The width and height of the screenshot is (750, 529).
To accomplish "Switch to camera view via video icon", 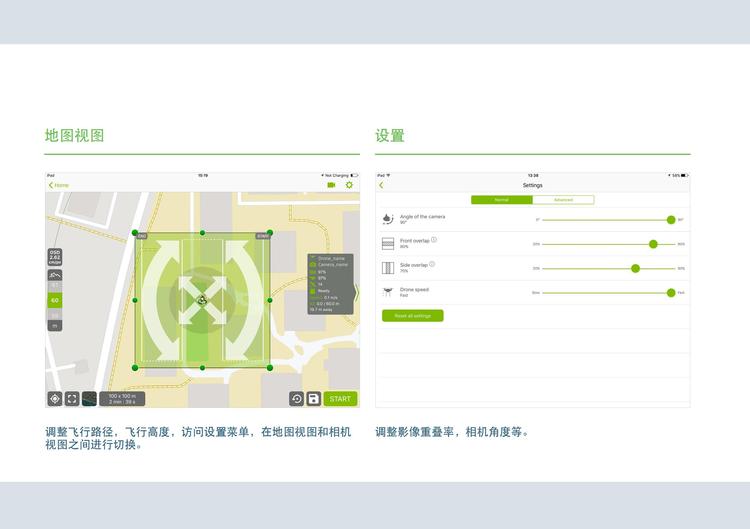I will (x=331, y=185).
